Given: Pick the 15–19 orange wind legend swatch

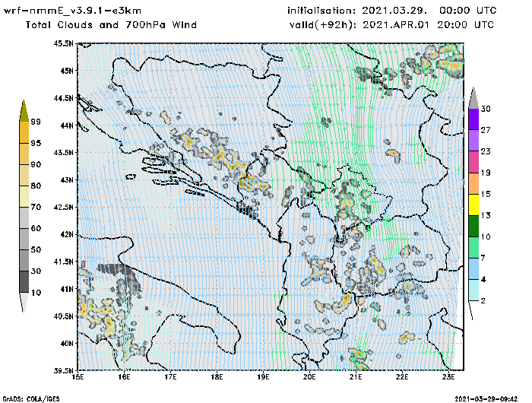Looking at the screenshot, I should click(x=473, y=183).
